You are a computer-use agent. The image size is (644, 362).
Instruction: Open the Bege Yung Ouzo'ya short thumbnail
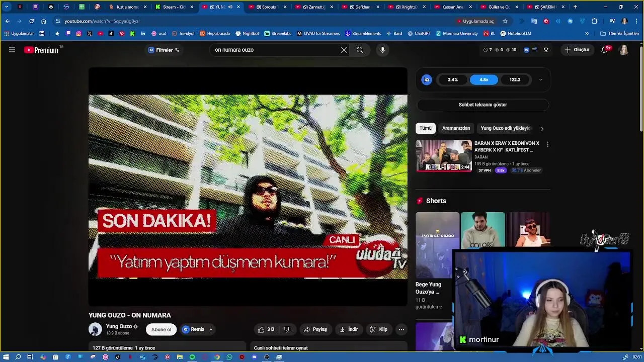coord(437,245)
